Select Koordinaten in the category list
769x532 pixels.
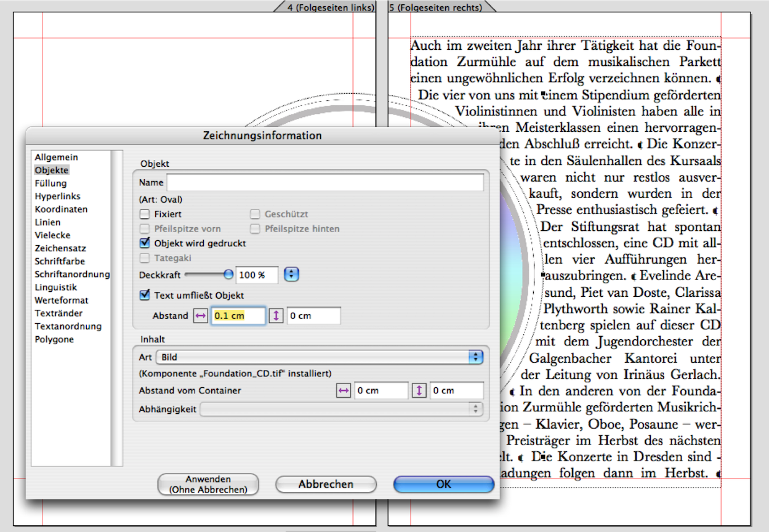point(61,209)
